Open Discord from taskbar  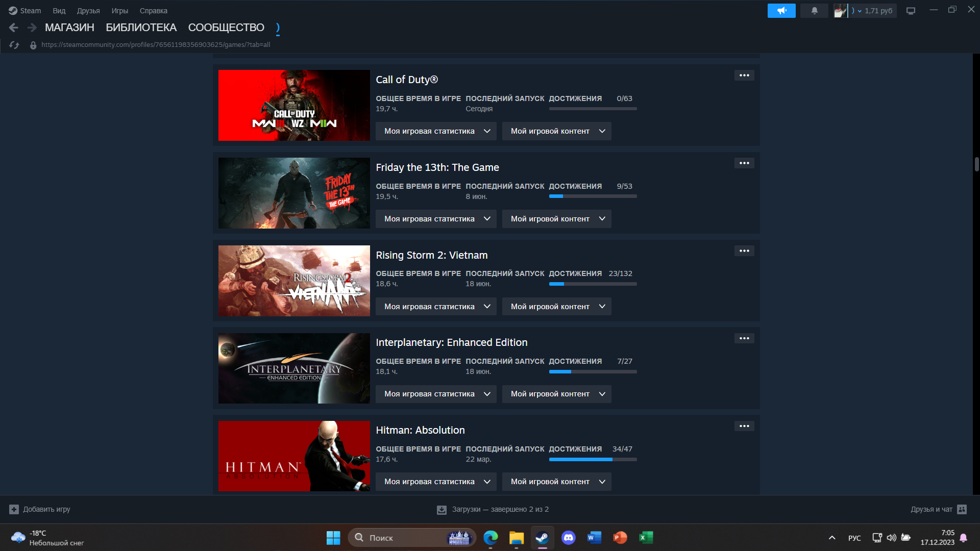(x=568, y=538)
